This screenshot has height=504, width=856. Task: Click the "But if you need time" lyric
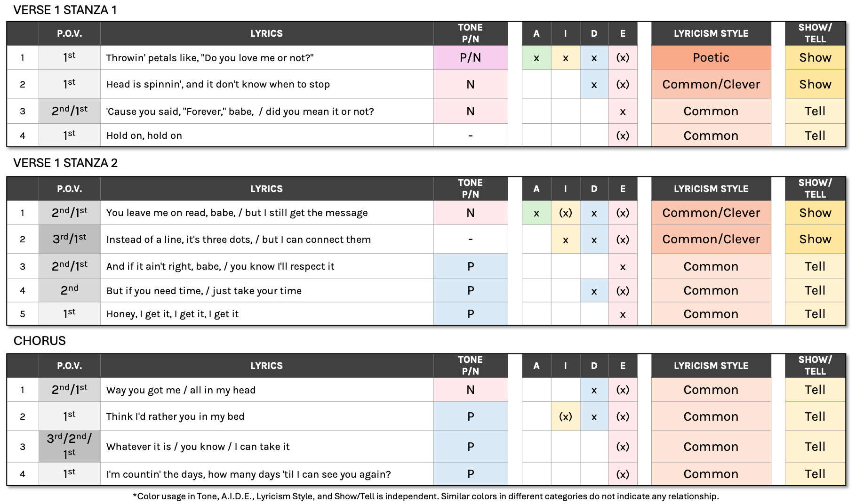[204, 291]
